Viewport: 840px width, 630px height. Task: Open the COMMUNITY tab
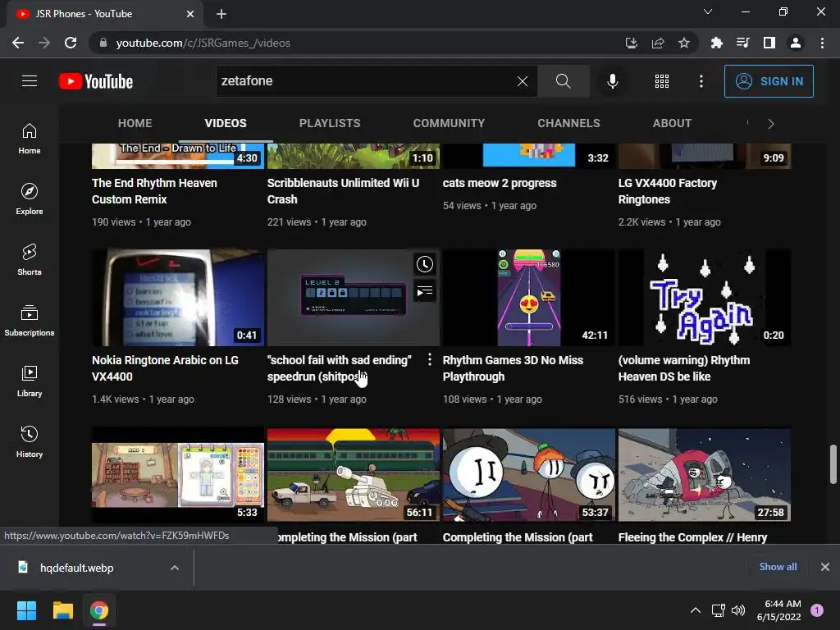point(449,123)
